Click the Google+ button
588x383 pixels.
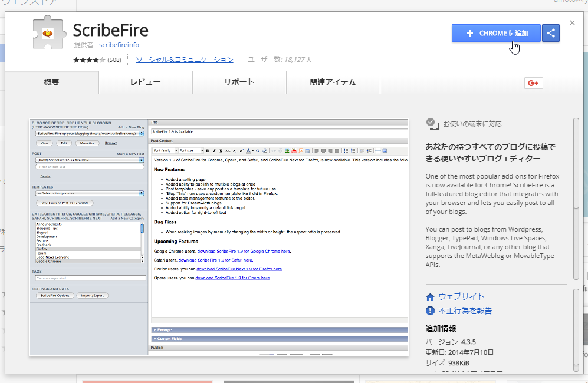pos(533,83)
